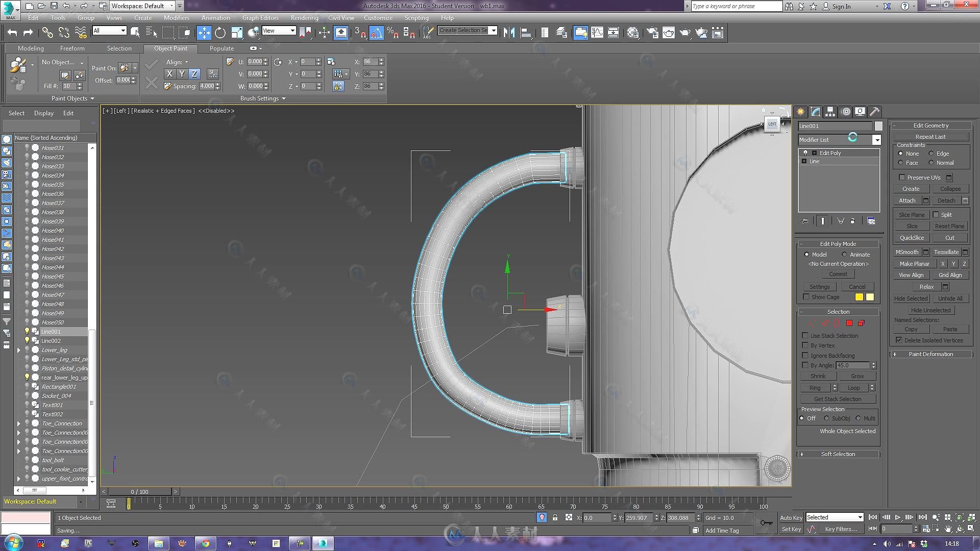The width and height of the screenshot is (980, 551).
Task: Open the Material Editor icon
Action: pos(633,33)
